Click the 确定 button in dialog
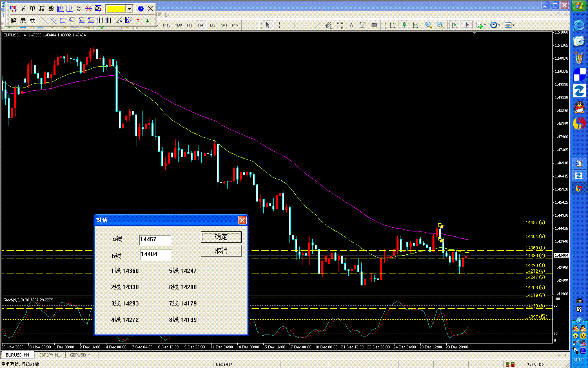This screenshot has height=368, width=588. pos(221,237)
